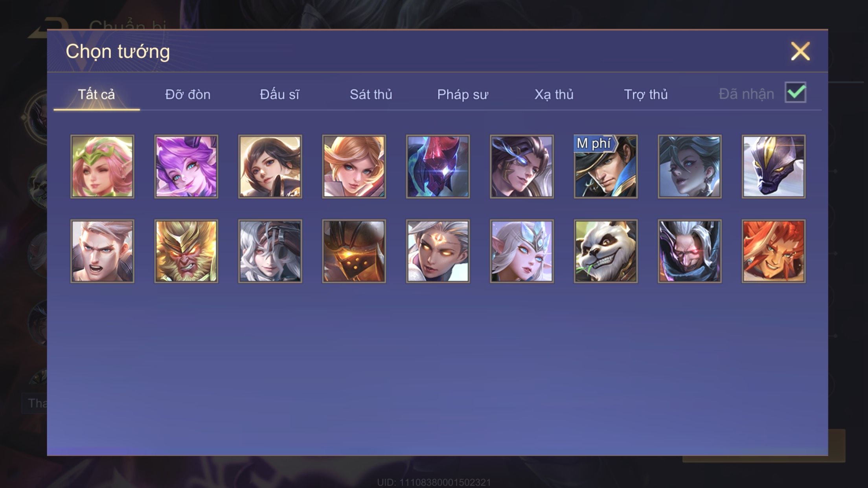868x488 pixels.
Task: Select the purple panther-masked hero
Action: pyautogui.click(x=774, y=167)
